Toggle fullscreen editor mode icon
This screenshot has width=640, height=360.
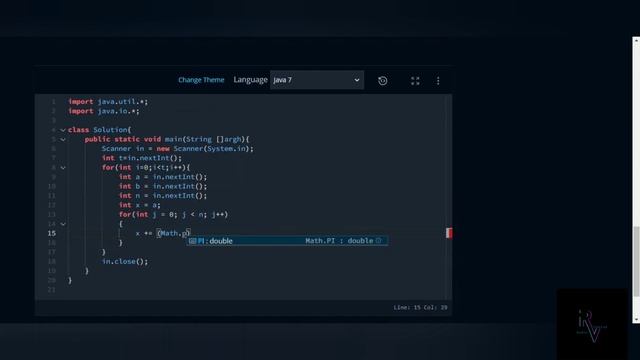(x=415, y=80)
